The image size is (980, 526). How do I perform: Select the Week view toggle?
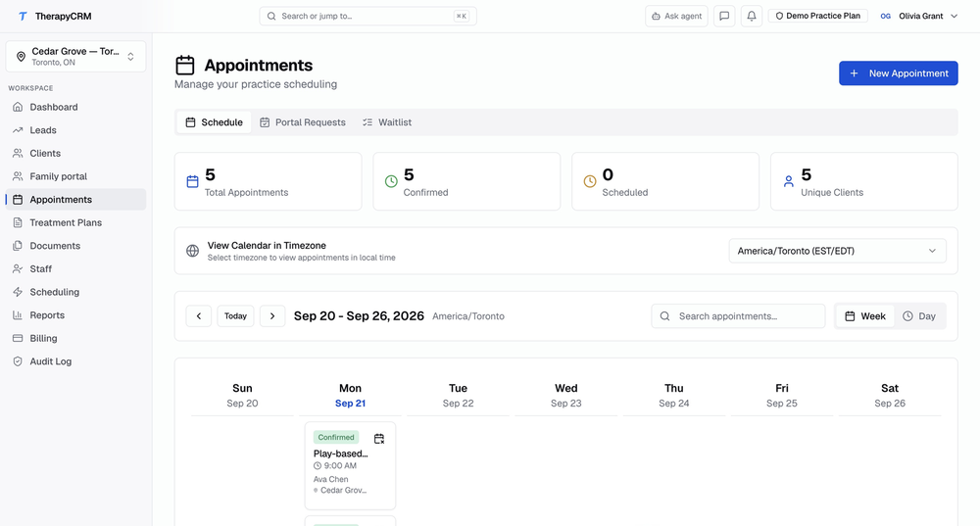865,316
